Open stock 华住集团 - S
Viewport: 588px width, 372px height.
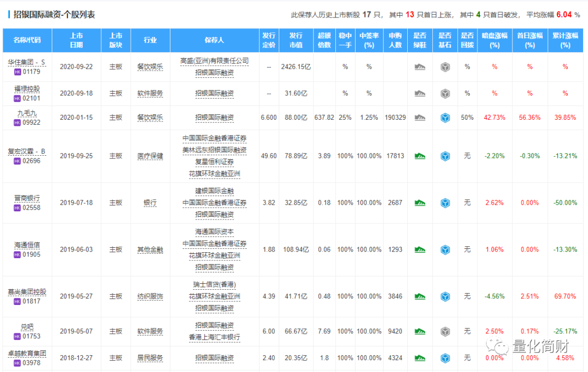pos(27,62)
